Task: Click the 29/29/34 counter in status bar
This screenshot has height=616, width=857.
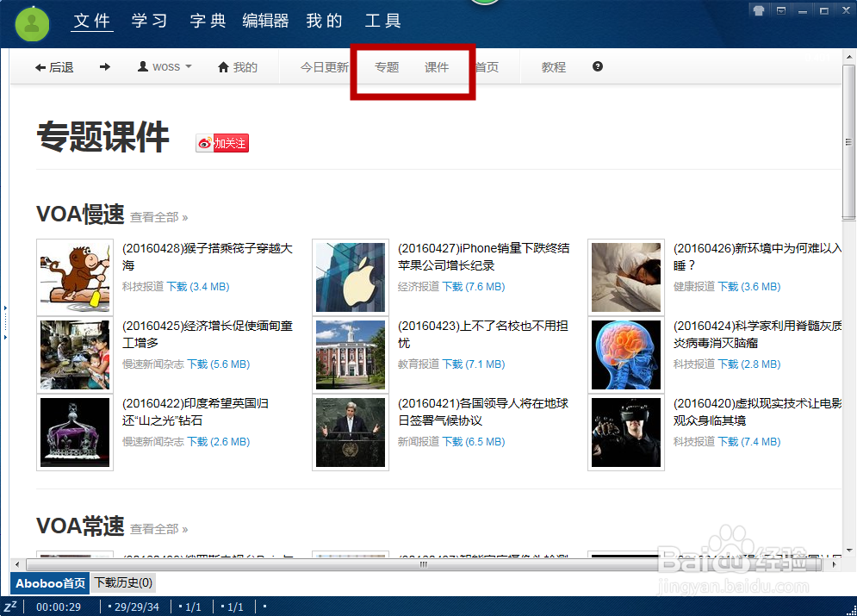Action: point(137,607)
